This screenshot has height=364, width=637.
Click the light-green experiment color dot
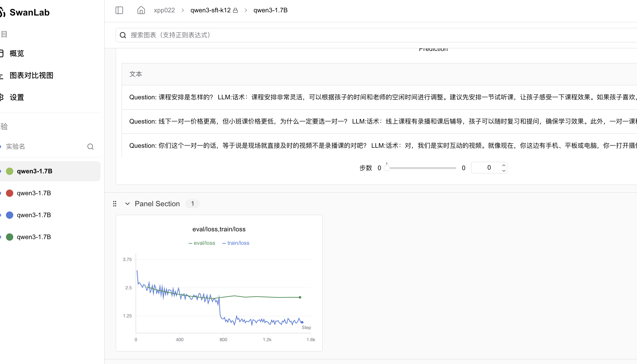10,171
